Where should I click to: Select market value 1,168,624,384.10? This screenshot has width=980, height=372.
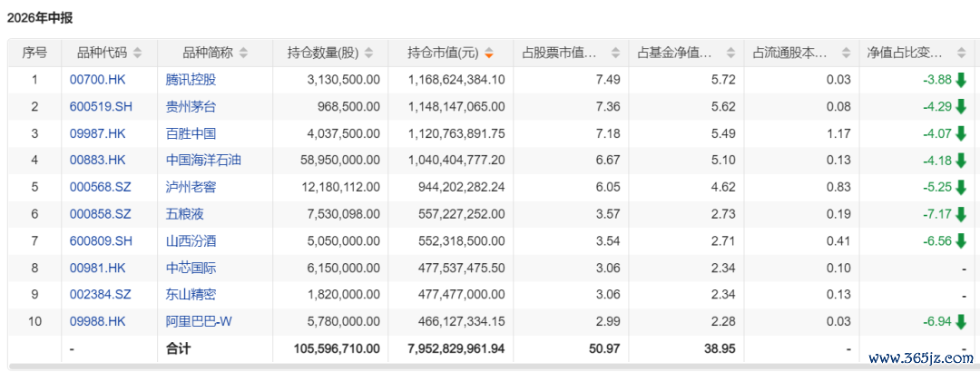456,80
